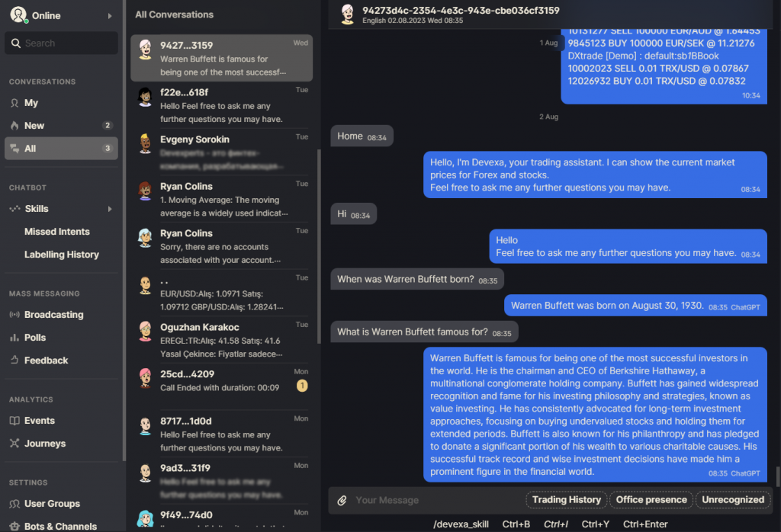Open the Evgeny Sorokin conversation
781x532 pixels.
click(x=222, y=152)
